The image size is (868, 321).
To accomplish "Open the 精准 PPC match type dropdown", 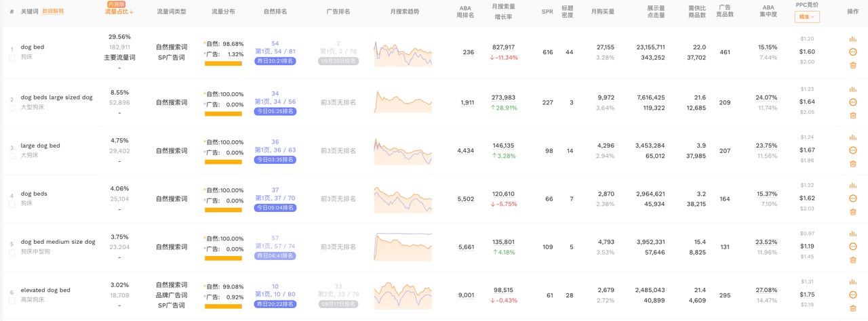I will click(x=807, y=17).
